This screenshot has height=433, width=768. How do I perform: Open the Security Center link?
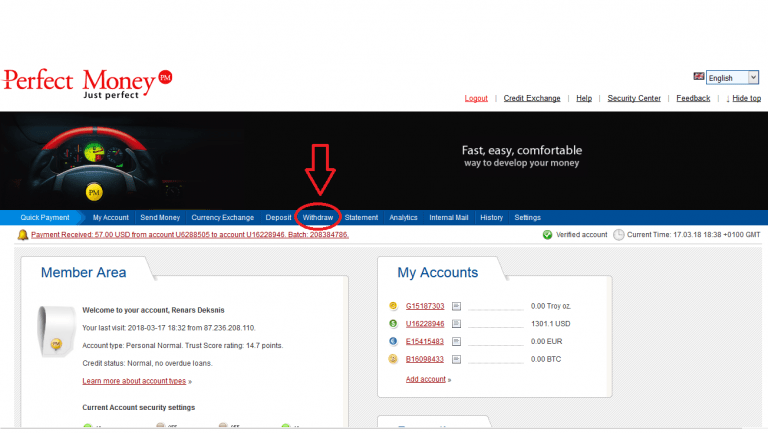634,98
